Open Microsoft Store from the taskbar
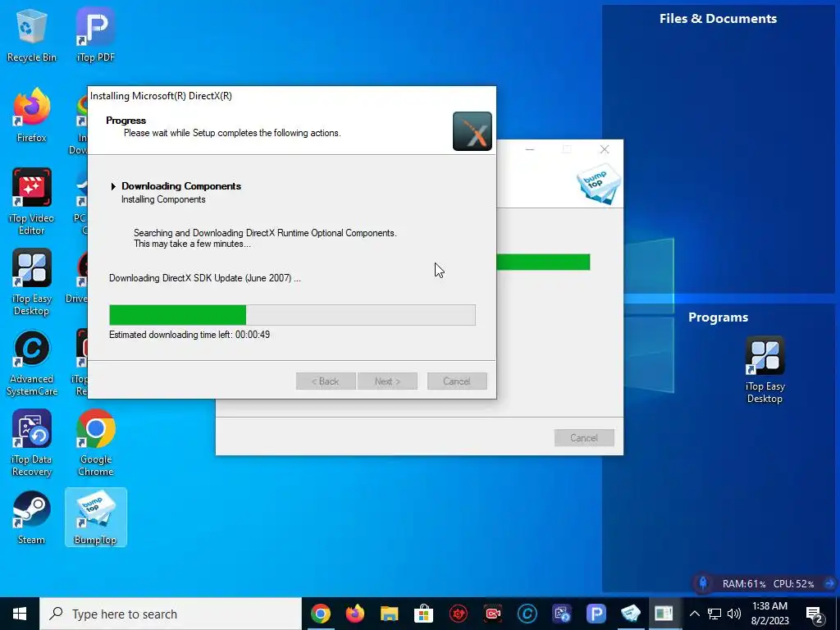This screenshot has width=840, height=630. coord(423,614)
